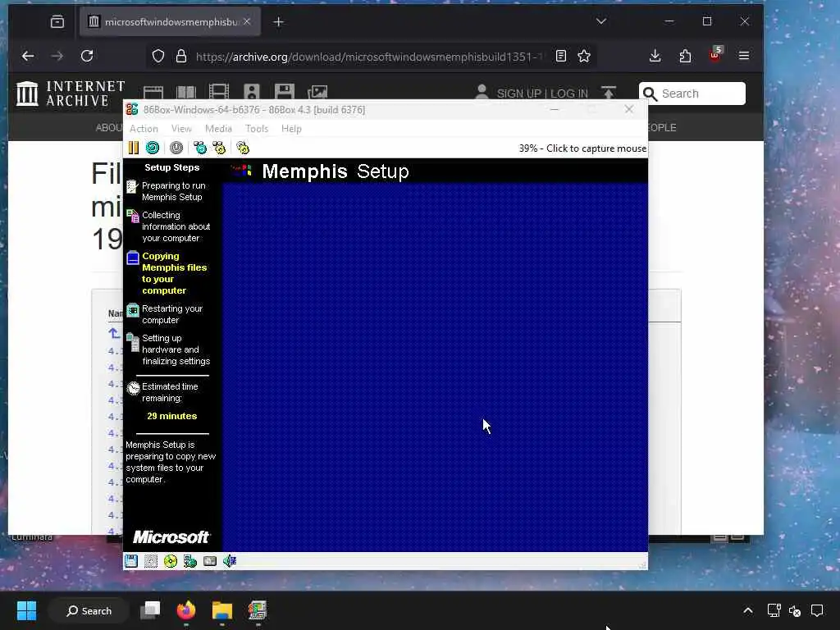Image resolution: width=840 pixels, height=630 pixels.
Task: Go back in Firefox
Action: tap(28, 57)
